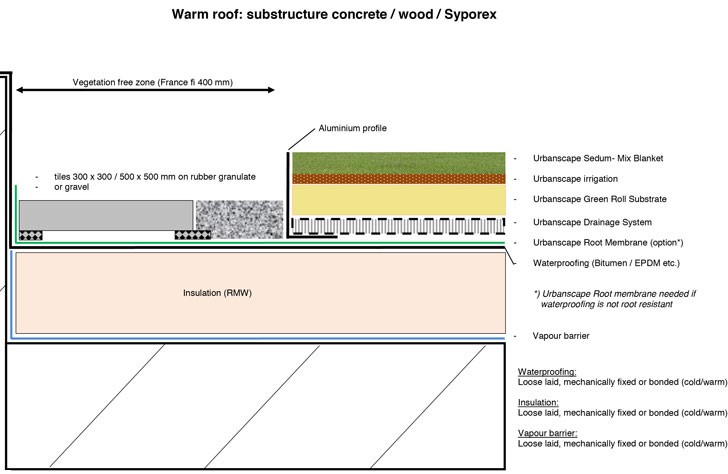Select the gray tile block

pyautogui.click(x=105, y=214)
